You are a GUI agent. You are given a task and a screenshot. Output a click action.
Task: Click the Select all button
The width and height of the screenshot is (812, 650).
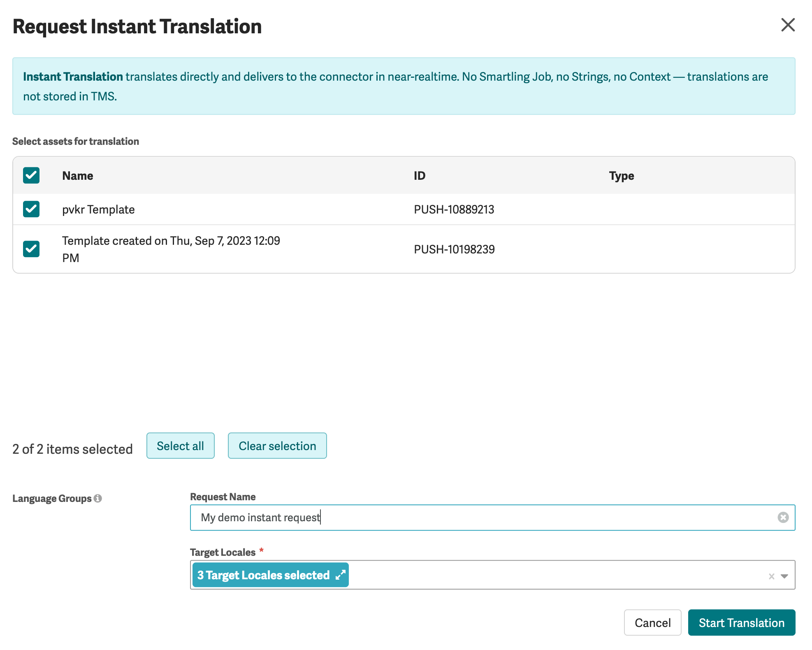pyautogui.click(x=181, y=446)
